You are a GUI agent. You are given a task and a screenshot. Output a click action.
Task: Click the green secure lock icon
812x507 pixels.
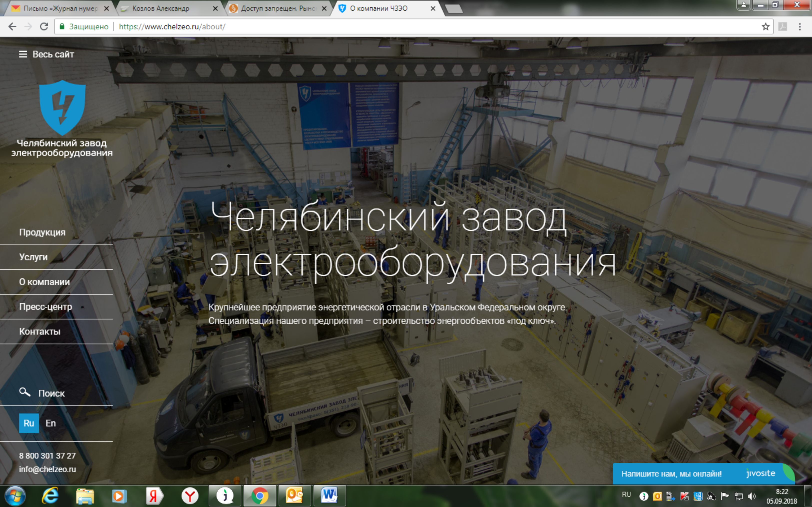tap(62, 26)
